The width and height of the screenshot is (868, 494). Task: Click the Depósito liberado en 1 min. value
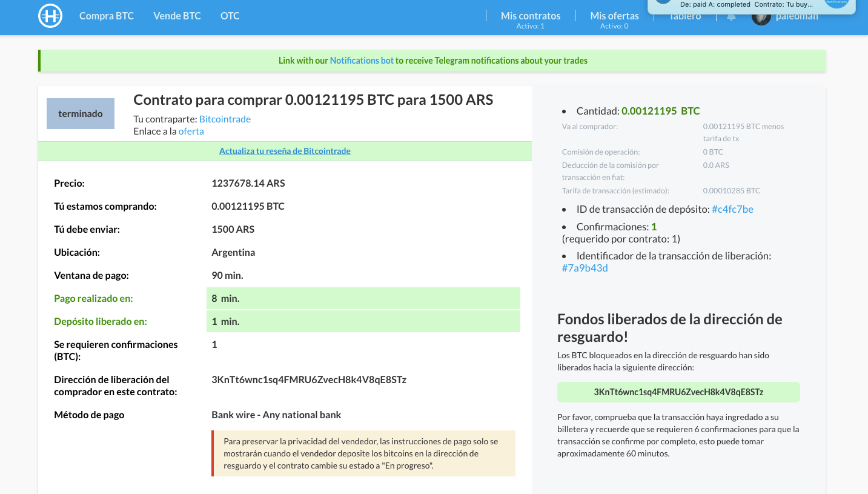(363, 321)
